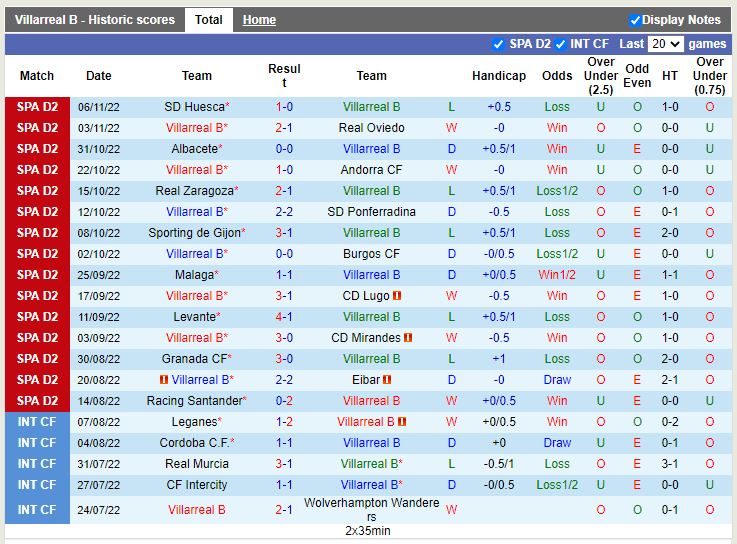Viewport: 737px width, 544px height.
Task: Click red card icon next to CD Mirandes
Action: pos(408,338)
